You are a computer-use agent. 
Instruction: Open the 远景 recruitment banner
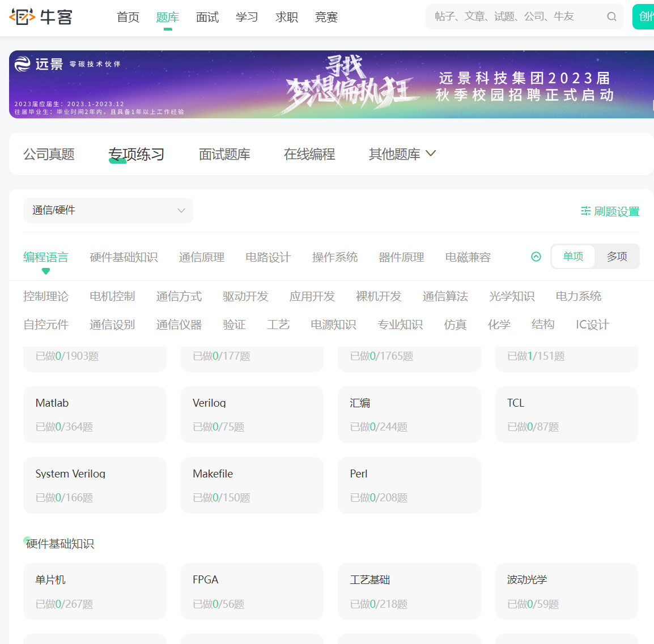[x=331, y=84]
